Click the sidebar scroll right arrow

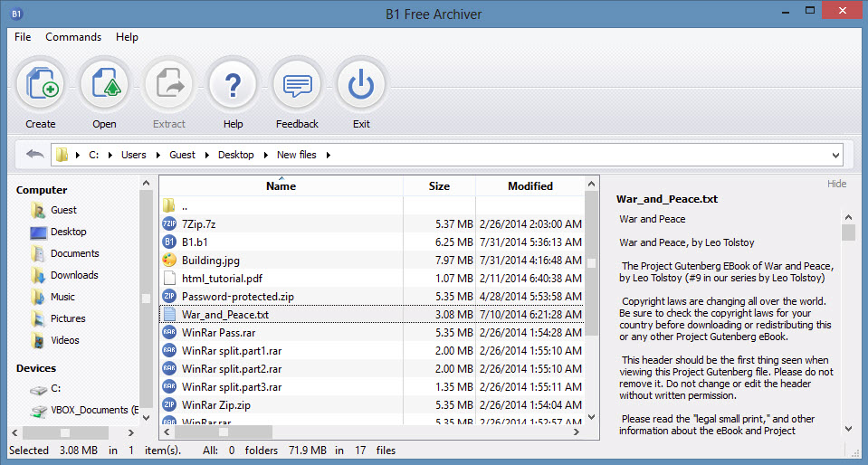click(x=131, y=433)
